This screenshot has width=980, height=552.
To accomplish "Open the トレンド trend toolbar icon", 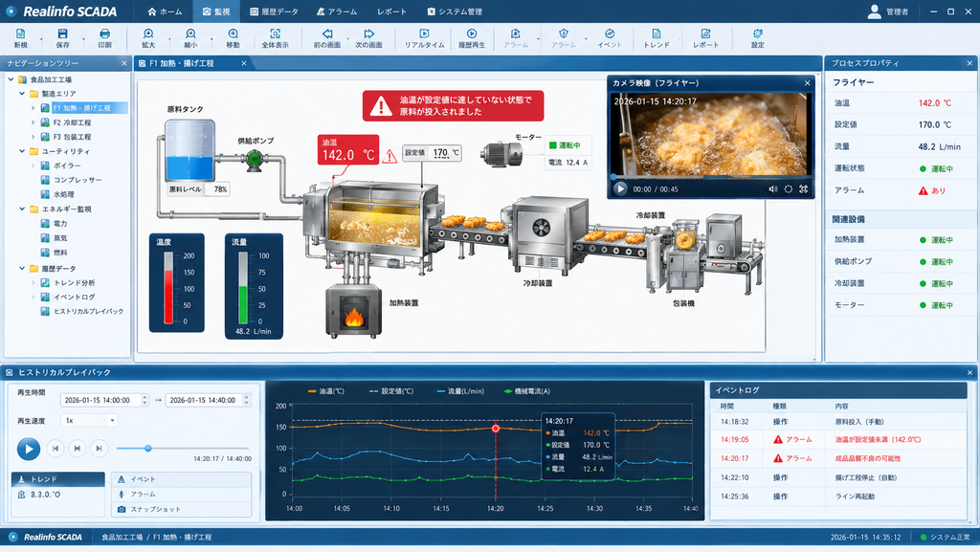I will point(657,38).
